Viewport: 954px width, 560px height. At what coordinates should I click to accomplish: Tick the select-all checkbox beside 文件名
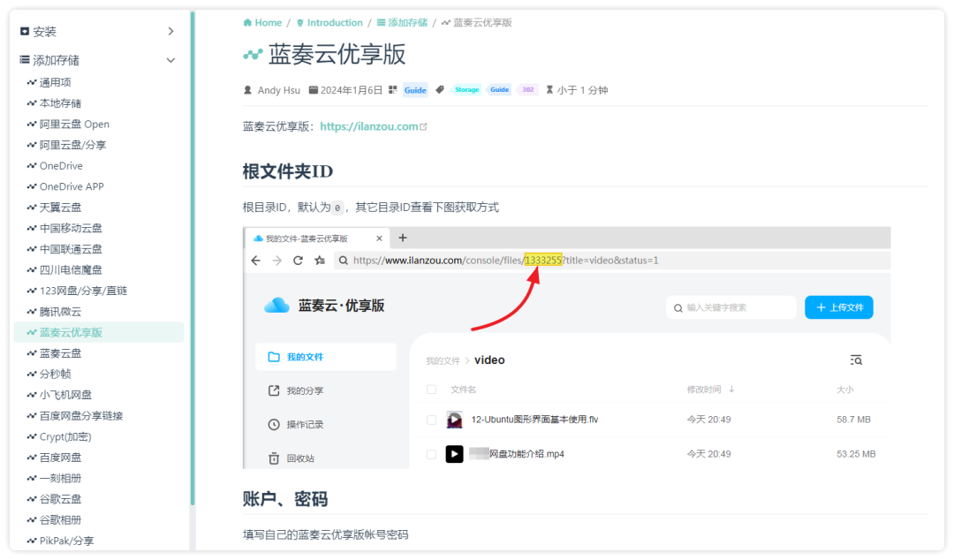pyautogui.click(x=431, y=390)
